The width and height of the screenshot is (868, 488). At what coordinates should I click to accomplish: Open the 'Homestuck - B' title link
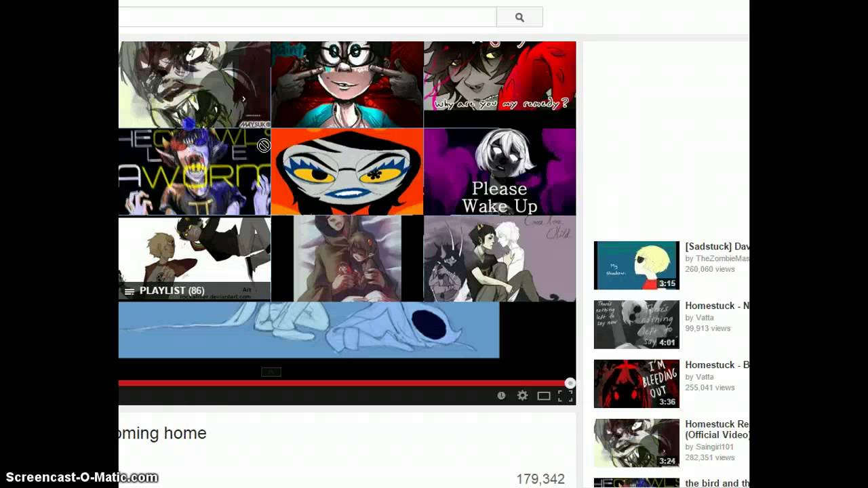pyautogui.click(x=717, y=365)
